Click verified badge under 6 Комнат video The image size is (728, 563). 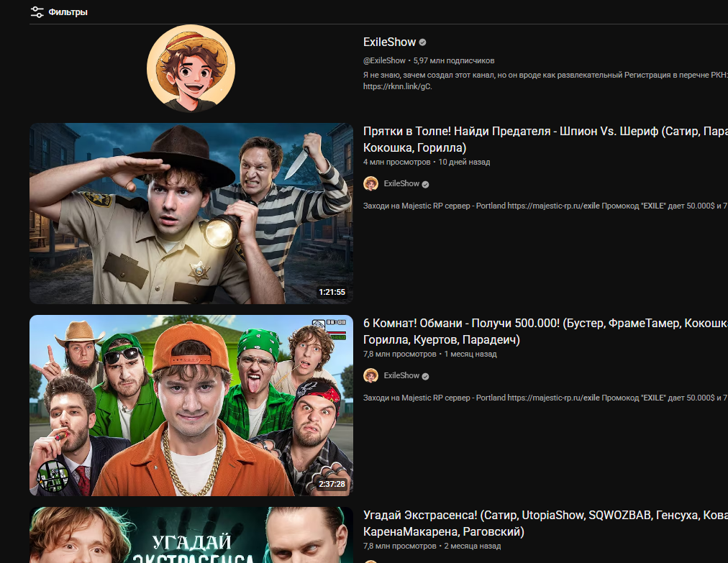(x=425, y=377)
